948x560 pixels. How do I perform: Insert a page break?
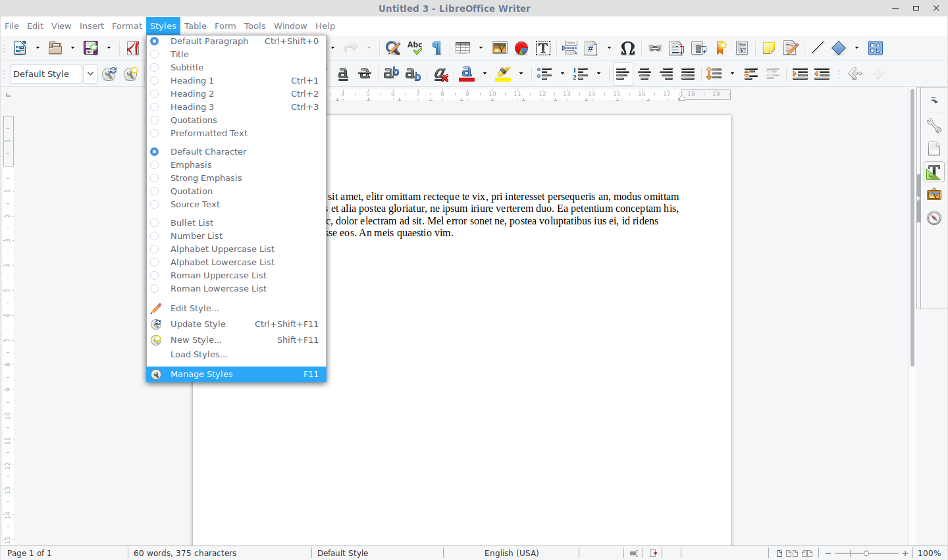[x=569, y=47]
